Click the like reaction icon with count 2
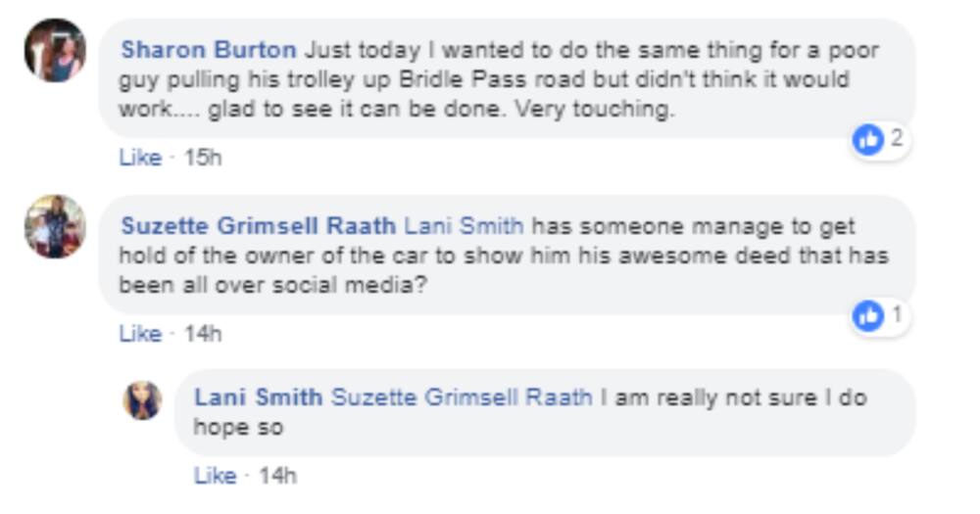This screenshot has width=980, height=514. 868,139
